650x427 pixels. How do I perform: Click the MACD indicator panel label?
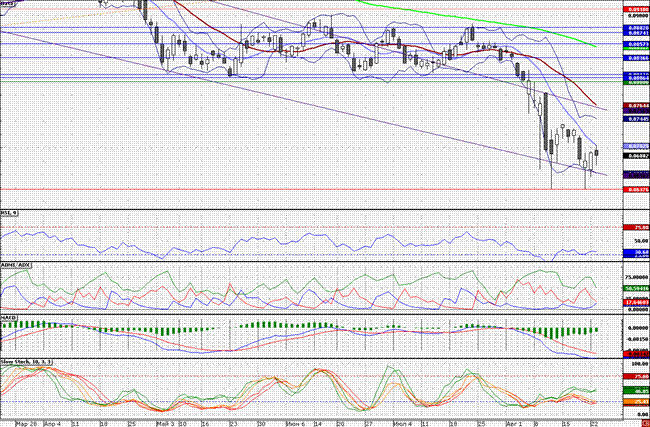(9, 317)
